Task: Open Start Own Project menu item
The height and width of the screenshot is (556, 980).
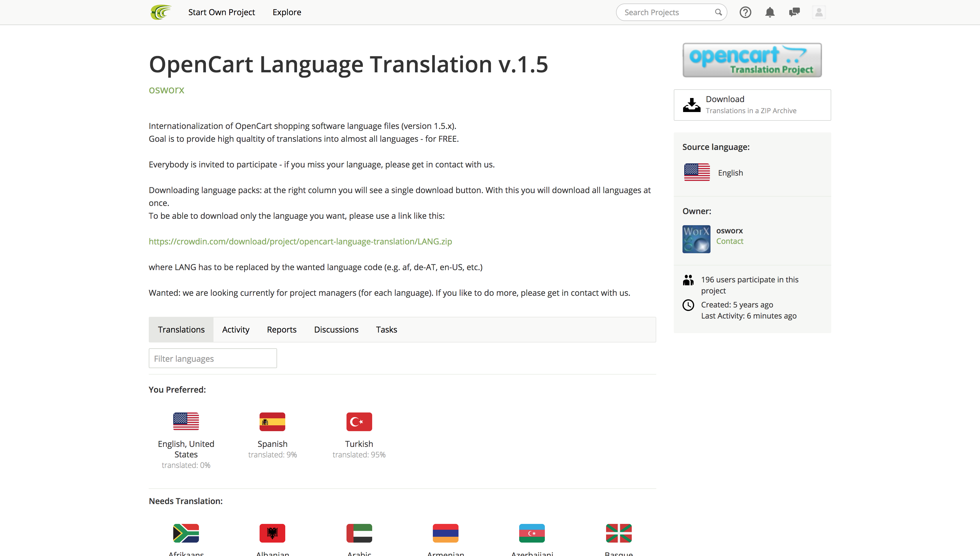Action: click(x=221, y=12)
